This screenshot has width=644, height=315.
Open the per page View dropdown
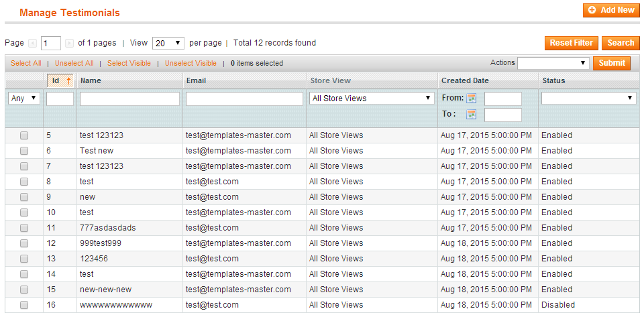pyautogui.click(x=168, y=43)
